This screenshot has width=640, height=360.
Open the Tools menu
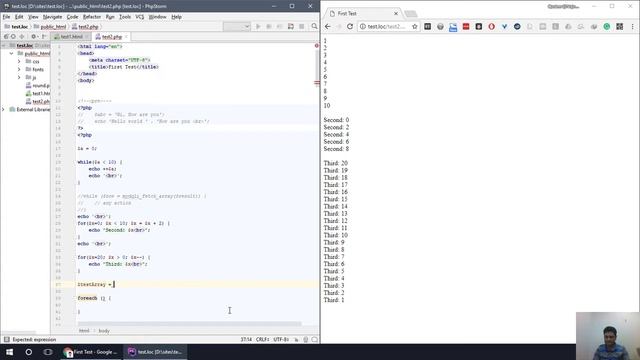(124, 17)
